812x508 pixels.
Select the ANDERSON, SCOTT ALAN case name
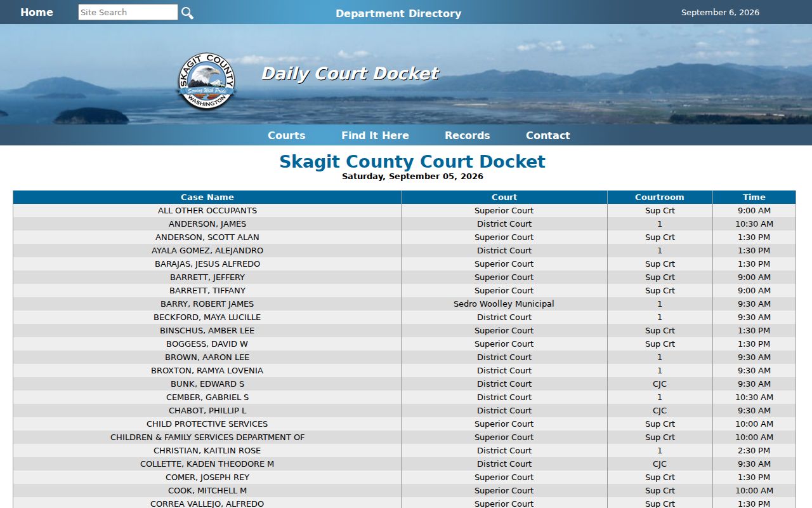click(x=207, y=237)
